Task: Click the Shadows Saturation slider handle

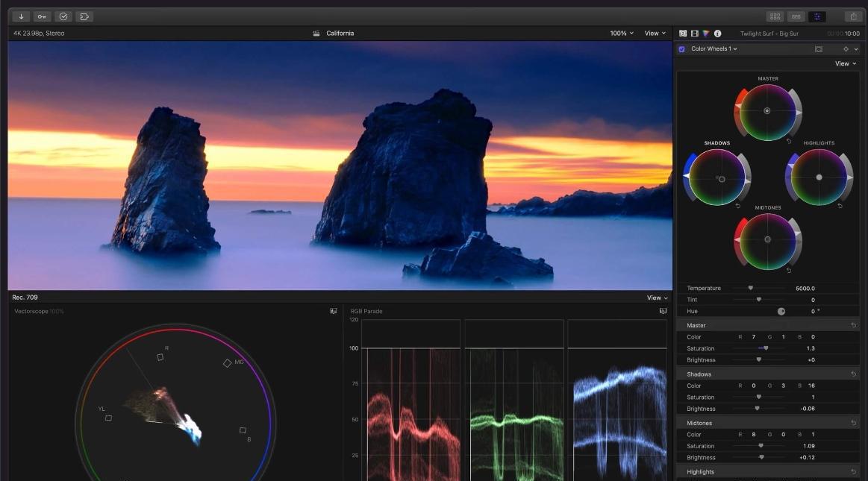Action: (x=759, y=397)
